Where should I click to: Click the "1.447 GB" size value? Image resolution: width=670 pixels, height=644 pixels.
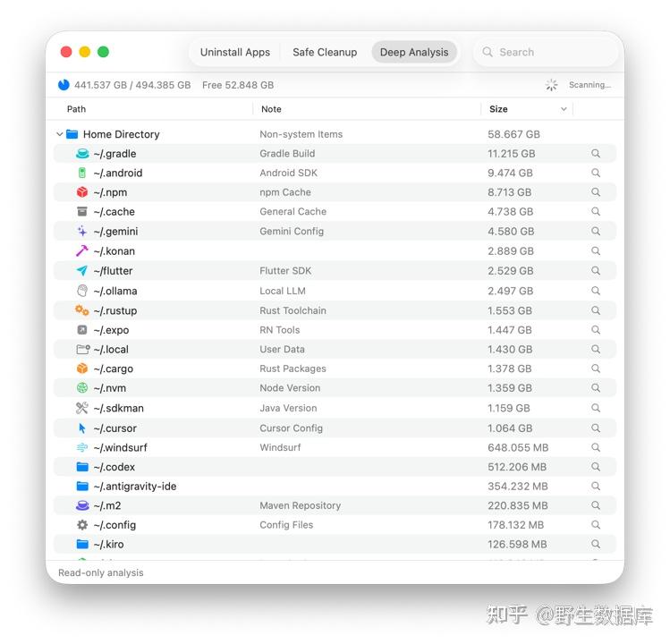pos(510,330)
